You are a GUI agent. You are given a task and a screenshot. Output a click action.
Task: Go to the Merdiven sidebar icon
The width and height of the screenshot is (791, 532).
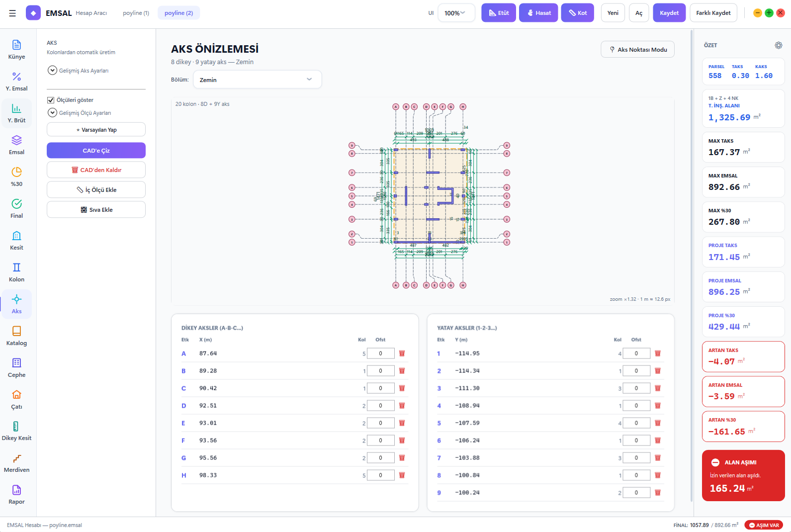(16, 463)
